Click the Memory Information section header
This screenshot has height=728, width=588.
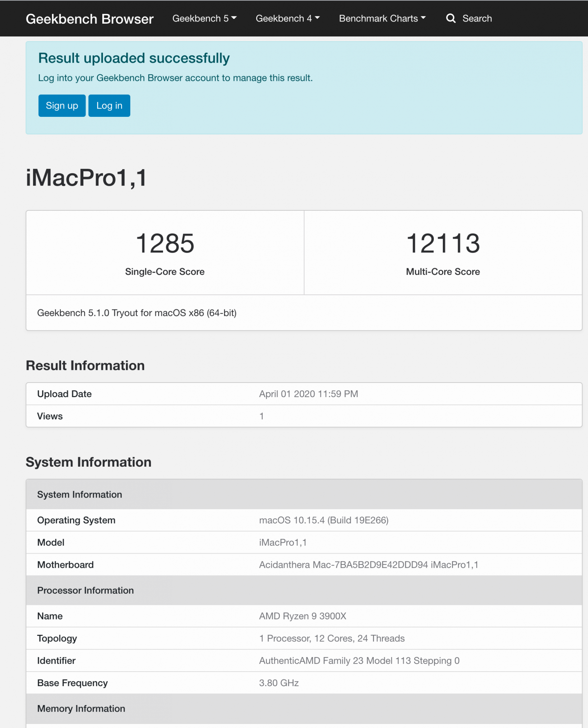pos(304,709)
